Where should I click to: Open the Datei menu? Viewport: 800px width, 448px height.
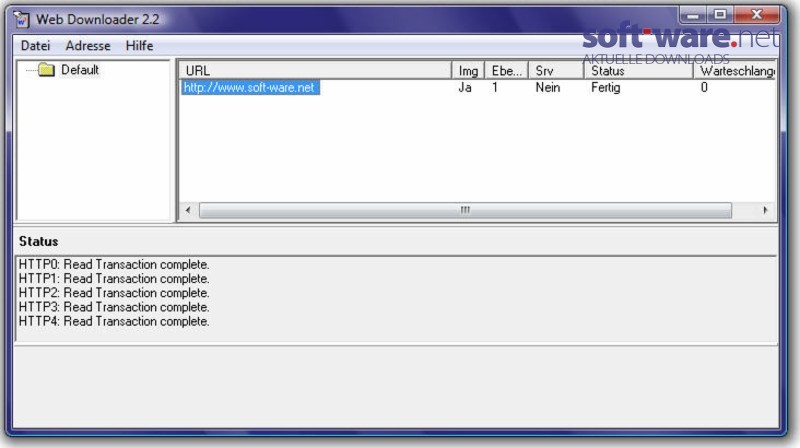pyautogui.click(x=35, y=46)
